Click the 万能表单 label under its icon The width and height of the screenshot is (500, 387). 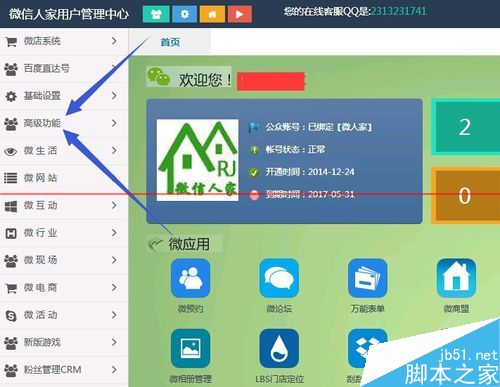367,309
